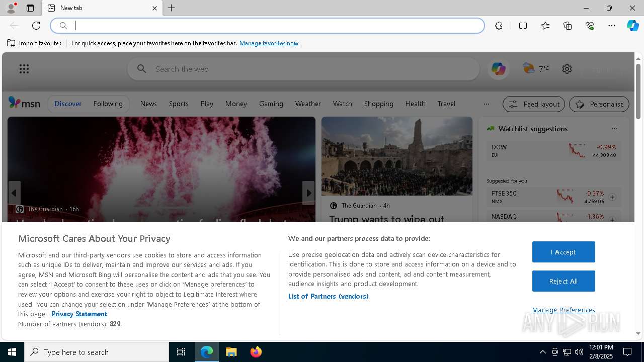Click the taskbar search box
The width and height of the screenshot is (644, 362).
pyautogui.click(x=97, y=352)
